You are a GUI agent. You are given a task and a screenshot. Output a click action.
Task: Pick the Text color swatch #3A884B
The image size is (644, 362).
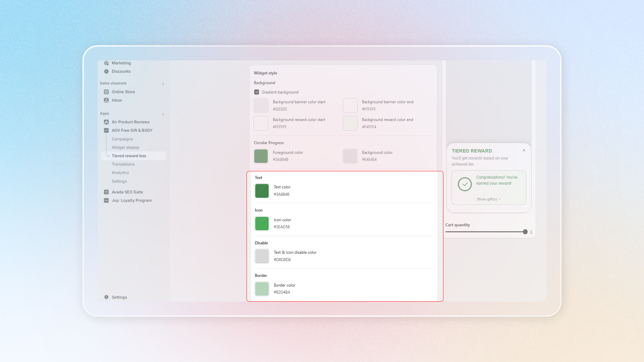coord(262,191)
